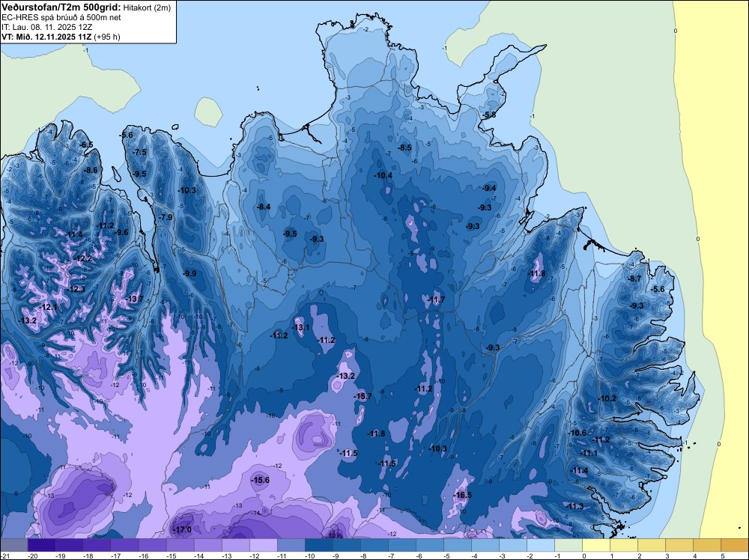Click the -8.6 temperature value on the map
Image resolution: width=749 pixels, height=560 pixels.
click(91, 170)
